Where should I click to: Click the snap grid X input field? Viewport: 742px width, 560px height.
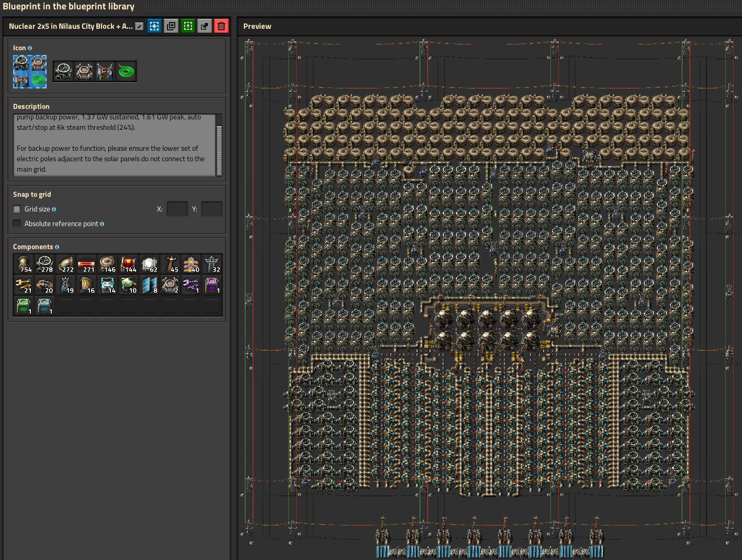(177, 209)
